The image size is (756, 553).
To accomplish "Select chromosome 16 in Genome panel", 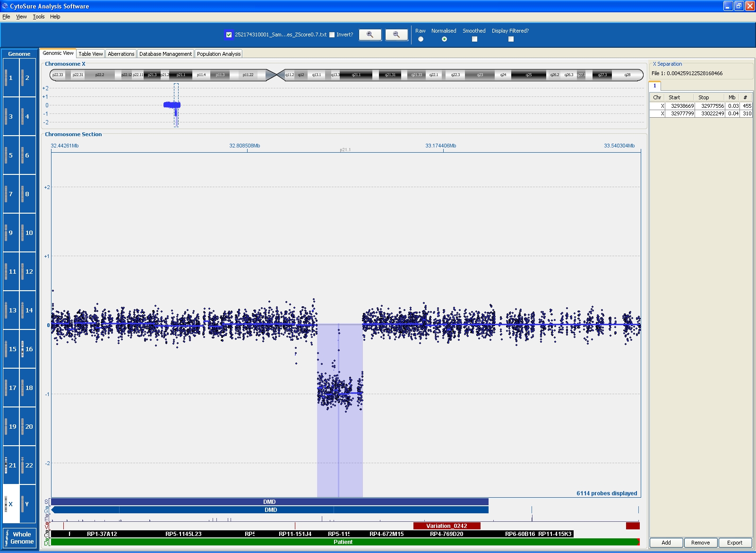I will [27, 349].
